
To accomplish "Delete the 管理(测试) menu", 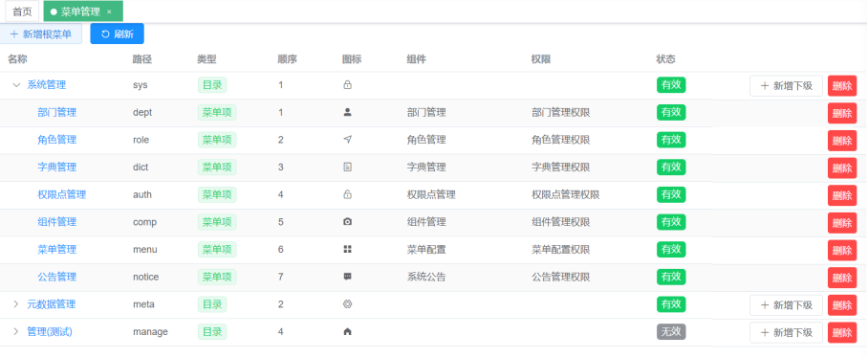I will coord(842,332).
